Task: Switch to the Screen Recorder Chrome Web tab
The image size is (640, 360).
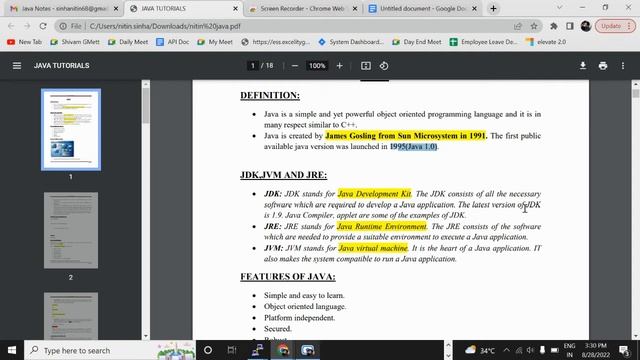Action: (302, 9)
